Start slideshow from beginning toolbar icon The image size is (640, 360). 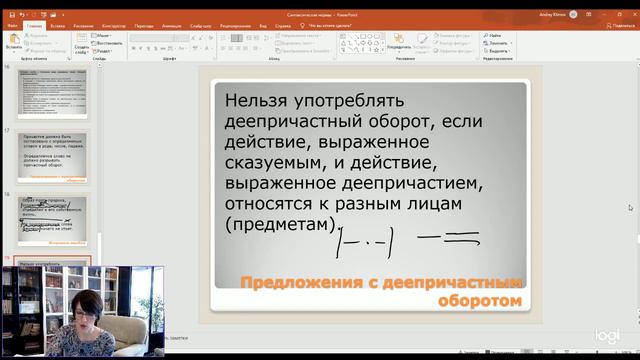click(x=43, y=15)
